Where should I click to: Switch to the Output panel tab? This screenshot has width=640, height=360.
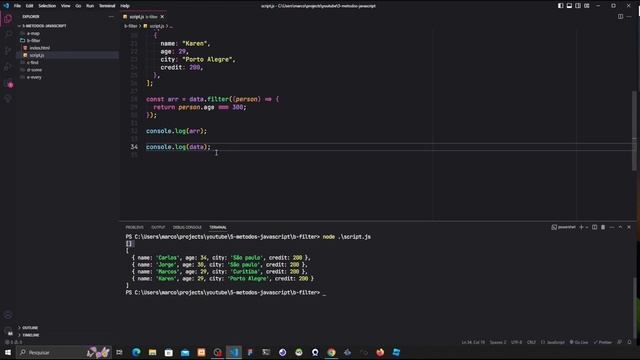click(x=158, y=227)
